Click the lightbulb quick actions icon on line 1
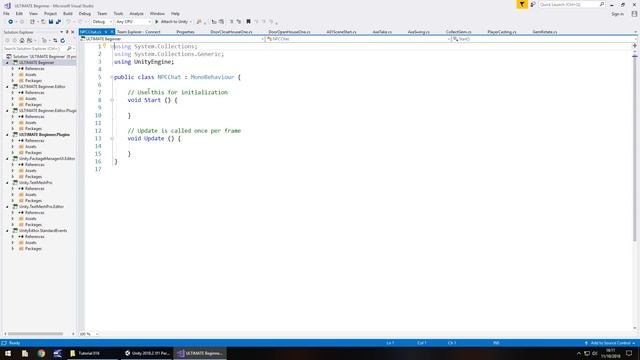 (x=104, y=46)
